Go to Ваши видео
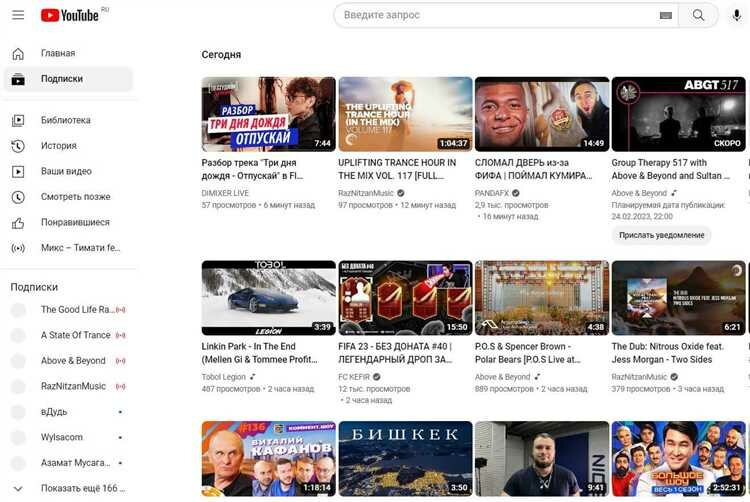Screen dimensions: 750x502 tap(66, 171)
